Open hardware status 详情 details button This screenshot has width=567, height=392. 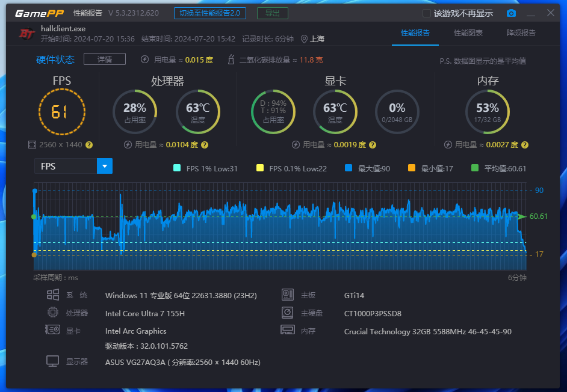(x=104, y=60)
